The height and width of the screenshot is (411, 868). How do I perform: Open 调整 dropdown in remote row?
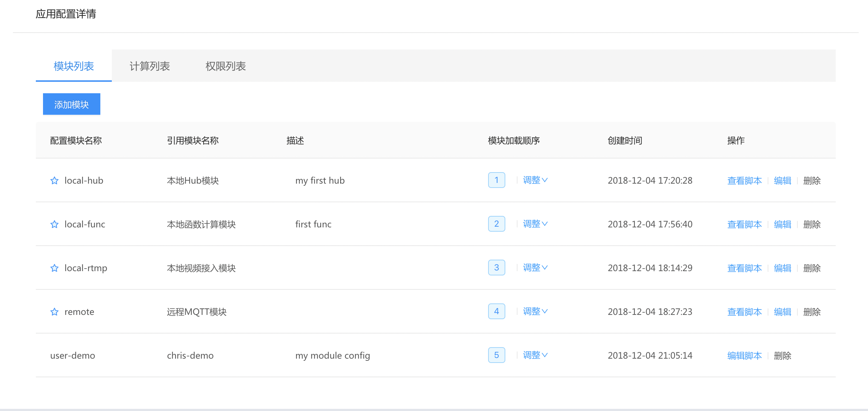(535, 311)
